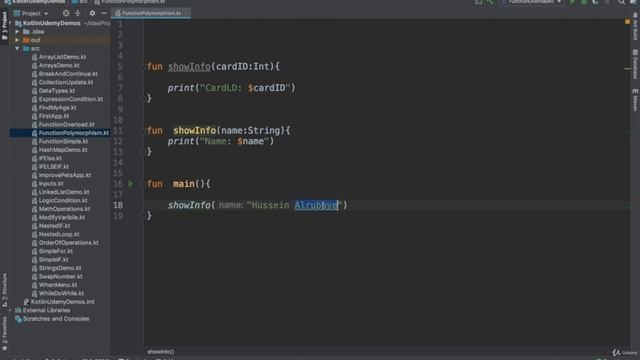Click the KotlinUdemyDemos.iml file icon
The image size is (640, 360).
[26, 302]
